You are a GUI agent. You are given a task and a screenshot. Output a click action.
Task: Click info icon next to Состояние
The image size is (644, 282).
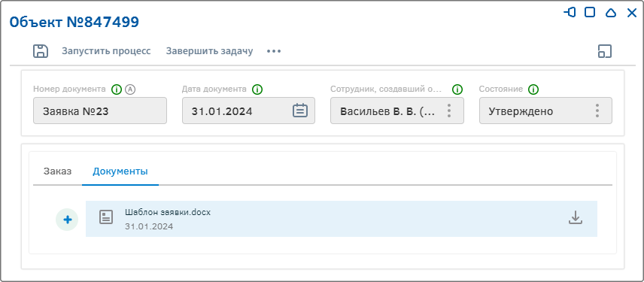tap(533, 89)
